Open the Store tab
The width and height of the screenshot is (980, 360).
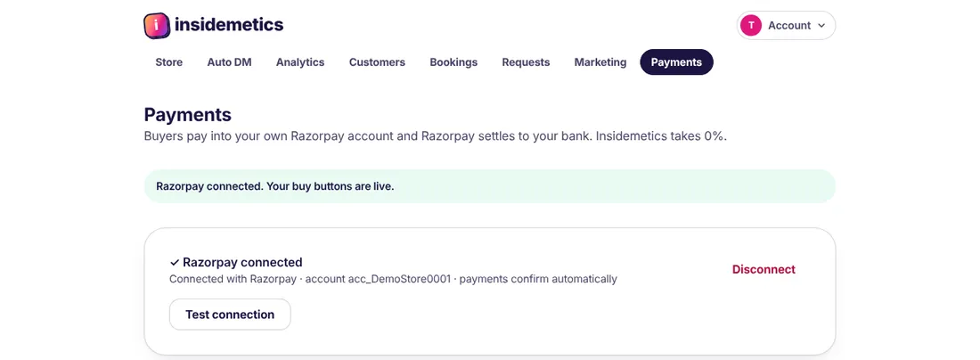(168, 61)
